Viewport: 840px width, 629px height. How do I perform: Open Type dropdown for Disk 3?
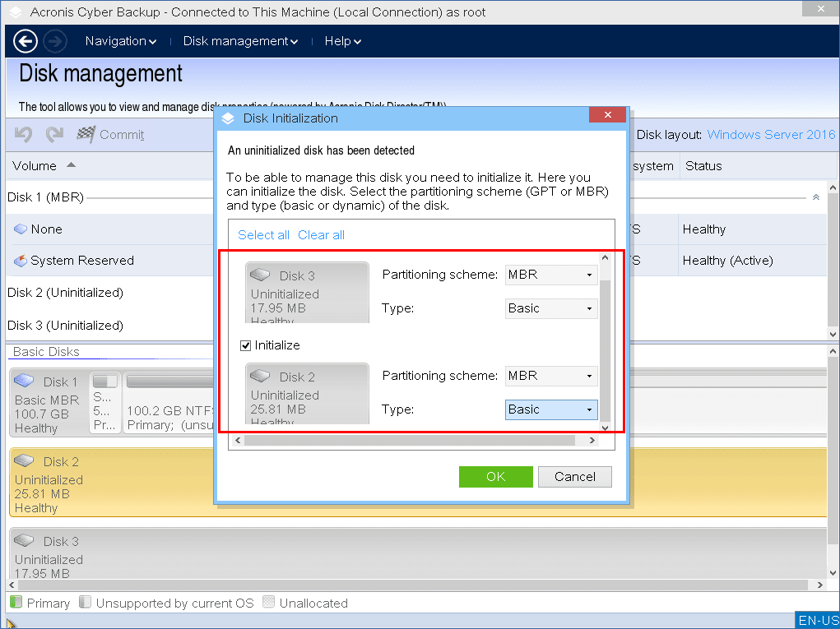pos(550,308)
